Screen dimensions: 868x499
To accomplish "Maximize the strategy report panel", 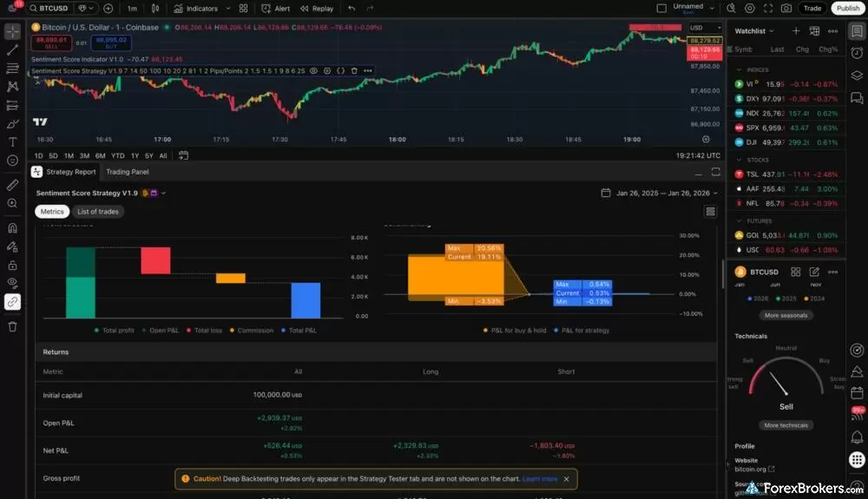I will 716,172.
